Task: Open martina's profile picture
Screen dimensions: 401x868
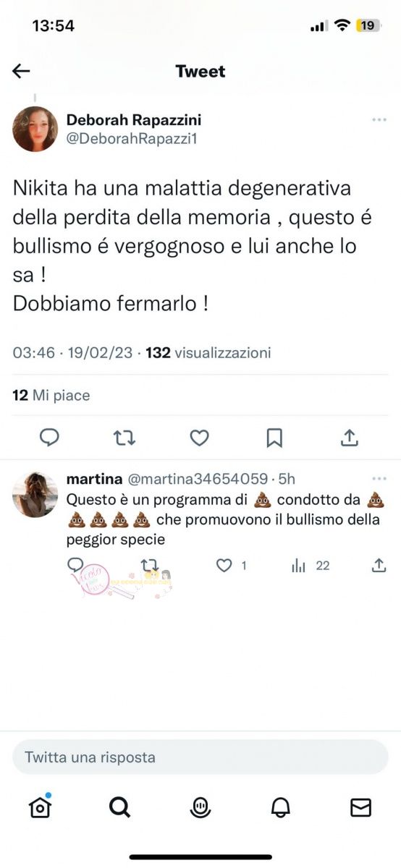Action: pyautogui.click(x=35, y=495)
